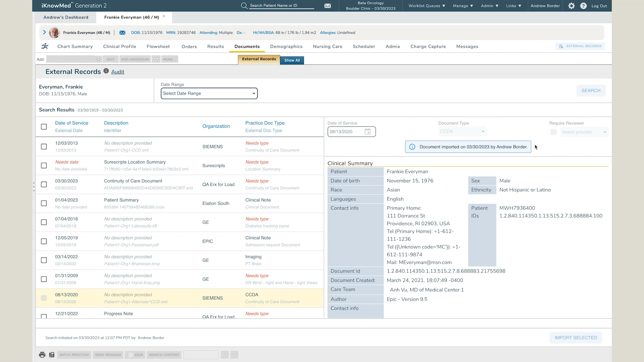
Task: Click the fax machine icon in bottom toolbar
Action: pos(52,355)
